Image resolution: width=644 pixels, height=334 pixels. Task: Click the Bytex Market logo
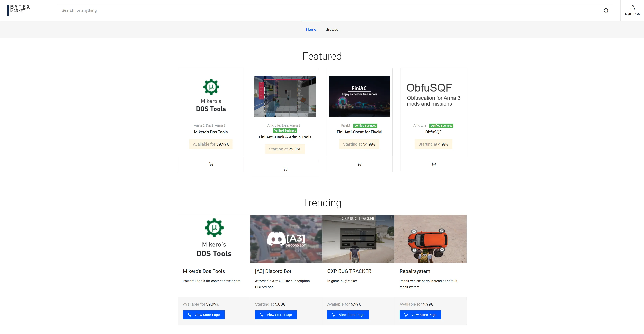coord(19,10)
